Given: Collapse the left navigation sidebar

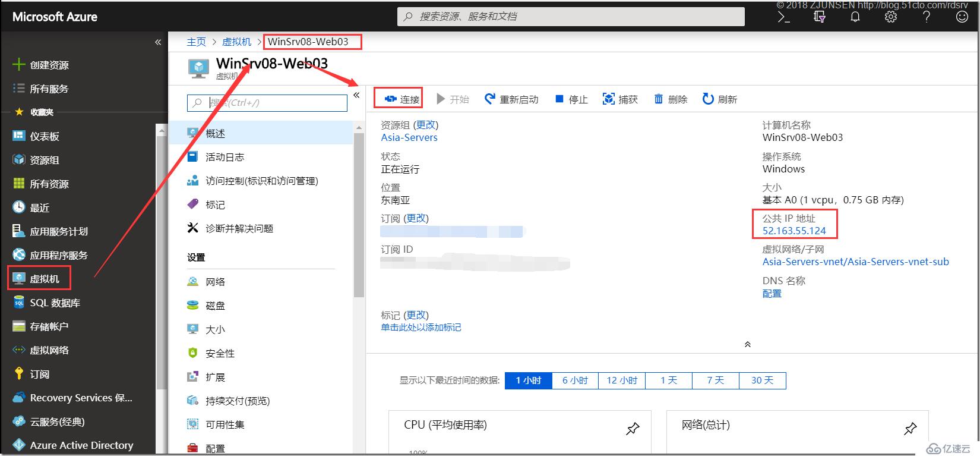Looking at the screenshot, I should click(158, 42).
